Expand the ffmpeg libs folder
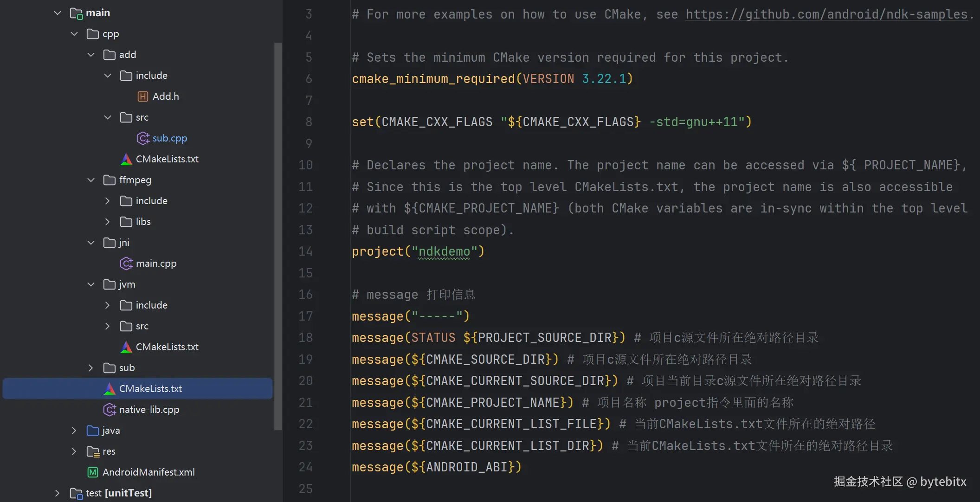 (108, 222)
